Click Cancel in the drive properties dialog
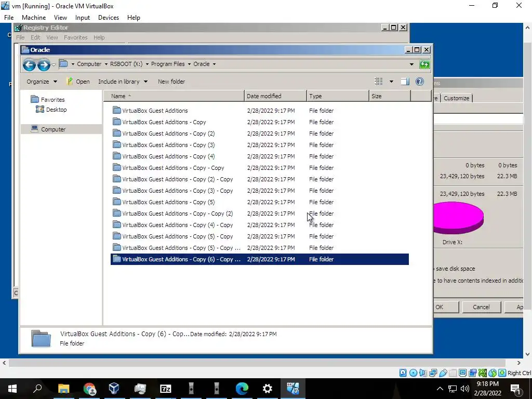Image resolution: width=532 pixels, height=399 pixels. coord(481,307)
